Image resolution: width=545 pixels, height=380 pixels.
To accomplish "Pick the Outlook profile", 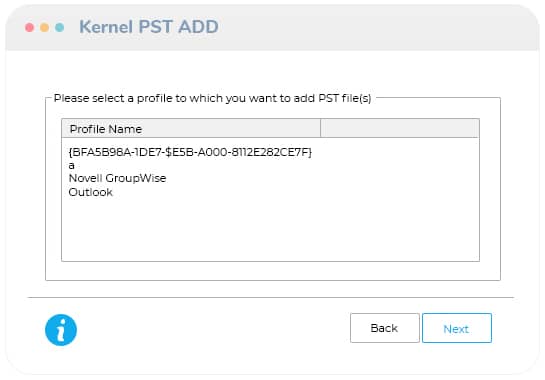I will point(91,192).
